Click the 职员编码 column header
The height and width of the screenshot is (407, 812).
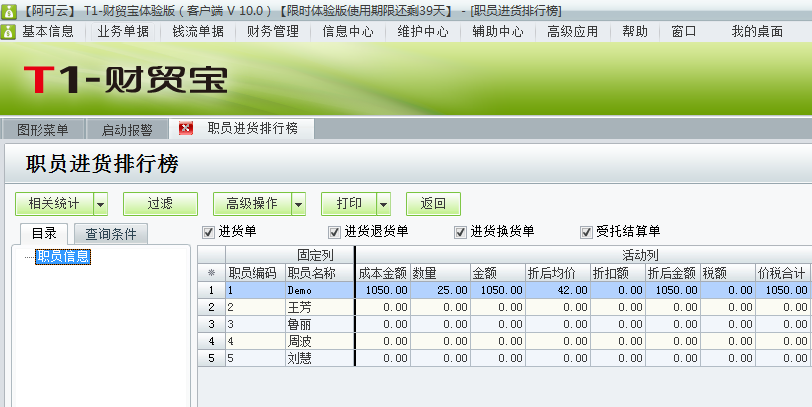255,273
